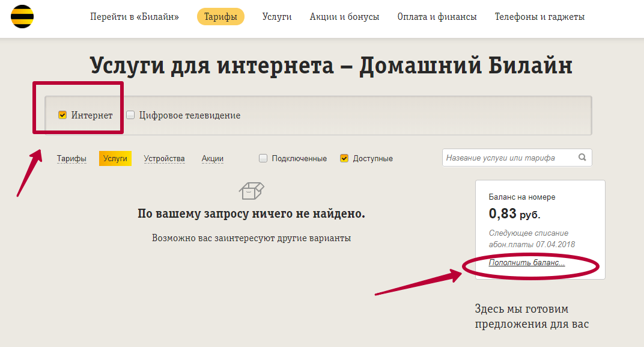
Task: Click the yellow Тарифы navigation item
Action: click(220, 17)
